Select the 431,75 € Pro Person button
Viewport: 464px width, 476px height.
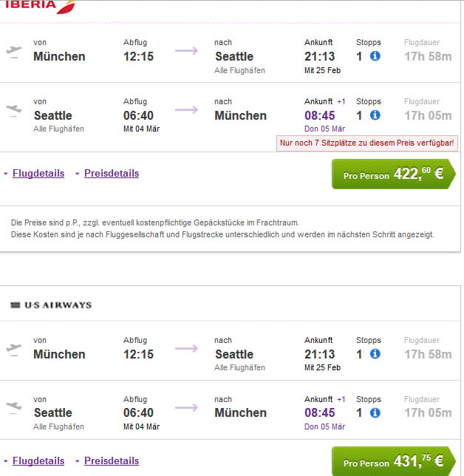[x=394, y=461]
